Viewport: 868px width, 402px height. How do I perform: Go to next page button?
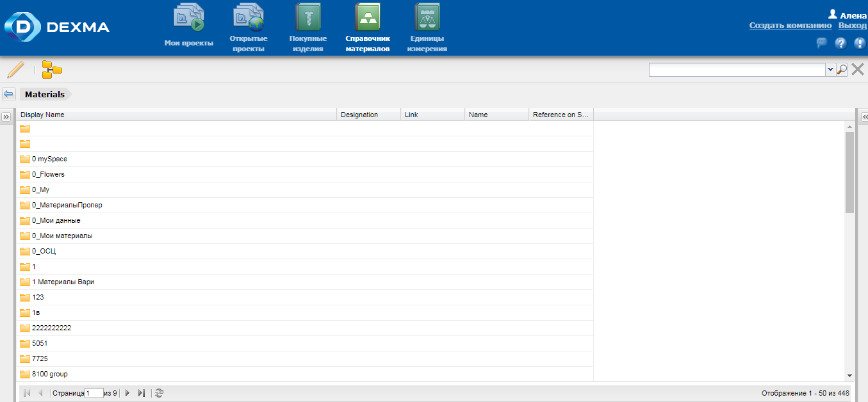[x=127, y=393]
